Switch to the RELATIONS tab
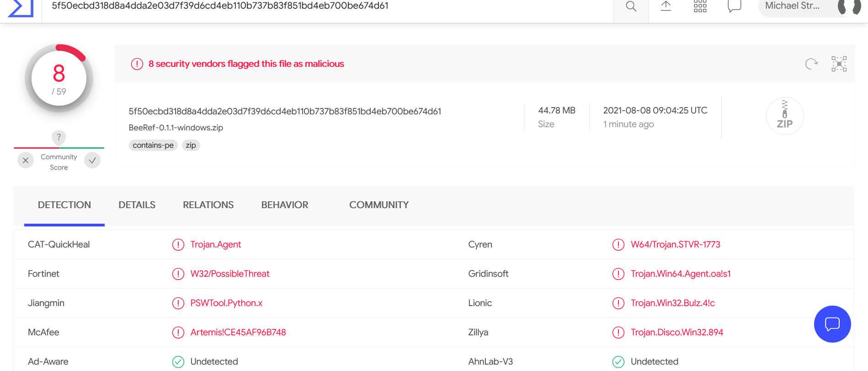The image size is (868, 371). point(208,205)
